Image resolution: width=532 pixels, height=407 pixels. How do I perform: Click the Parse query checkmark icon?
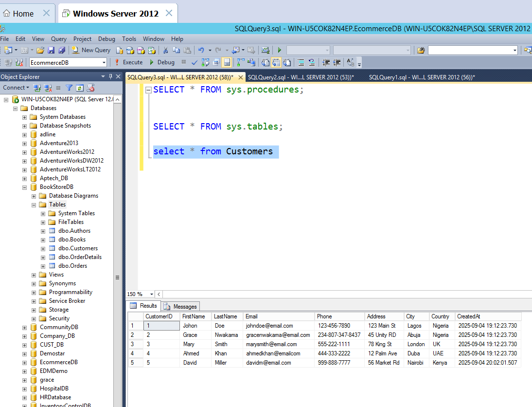point(194,62)
